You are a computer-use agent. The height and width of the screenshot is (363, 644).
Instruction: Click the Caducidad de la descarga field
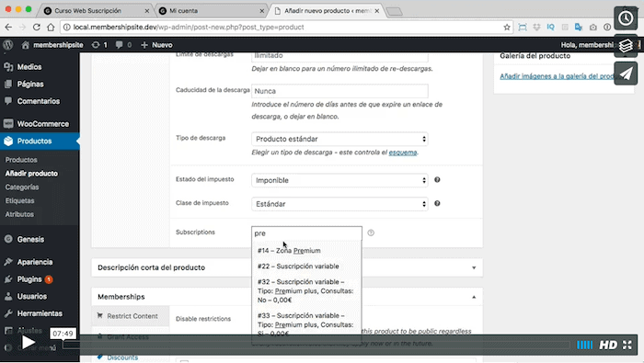[x=339, y=91]
